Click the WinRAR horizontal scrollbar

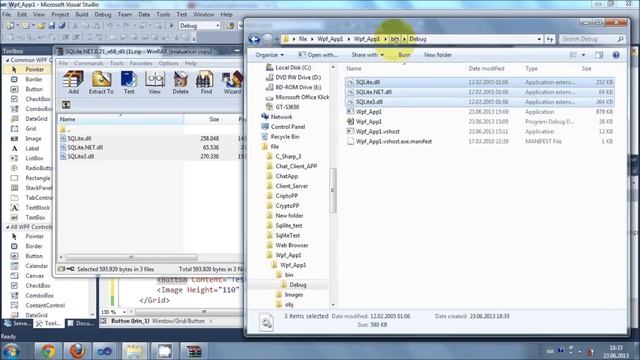coord(131,257)
